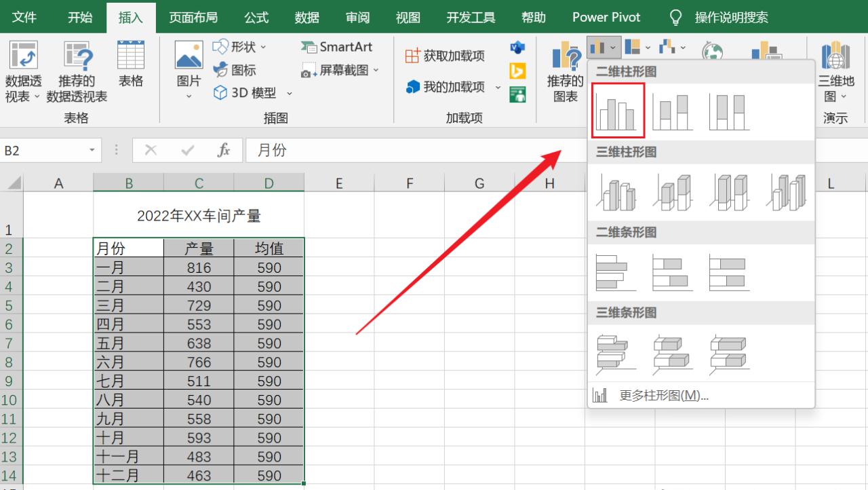The image size is (868, 490).
Task: Select row header 8
Action: (12, 362)
